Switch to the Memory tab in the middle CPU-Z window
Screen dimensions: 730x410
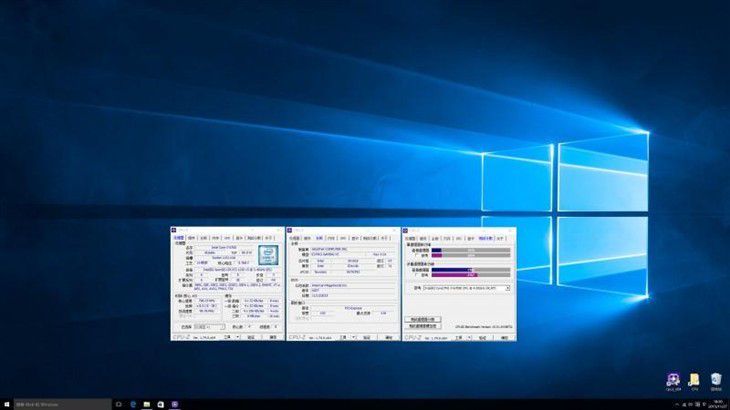point(331,238)
